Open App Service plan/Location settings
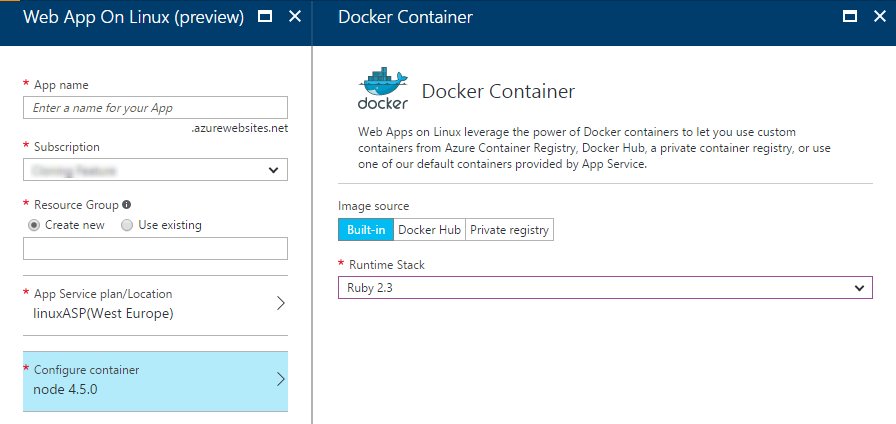Image resolution: width=896 pixels, height=424 pixels. 150,303
